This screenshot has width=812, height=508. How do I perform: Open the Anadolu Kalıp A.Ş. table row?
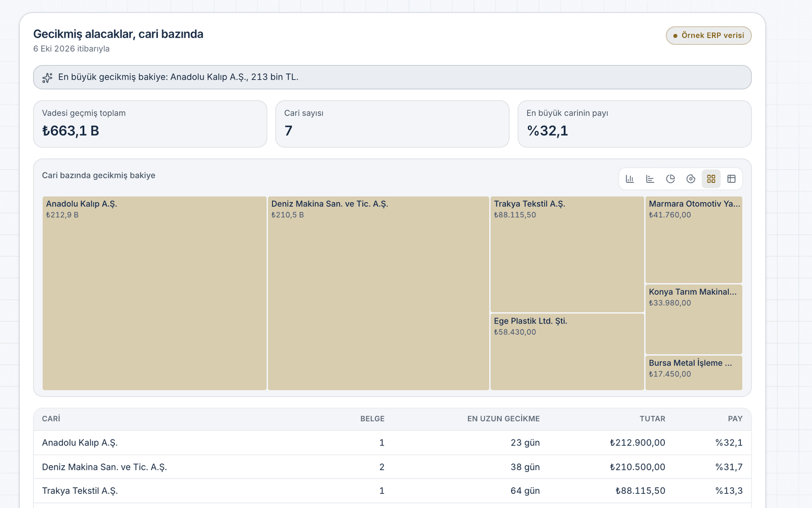click(392, 443)
